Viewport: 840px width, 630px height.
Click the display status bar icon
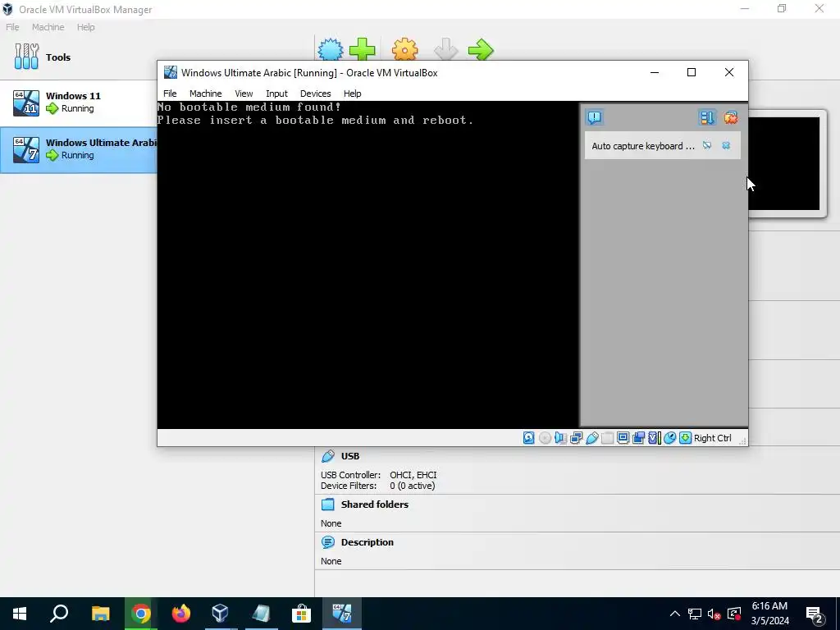pos(623,438)
